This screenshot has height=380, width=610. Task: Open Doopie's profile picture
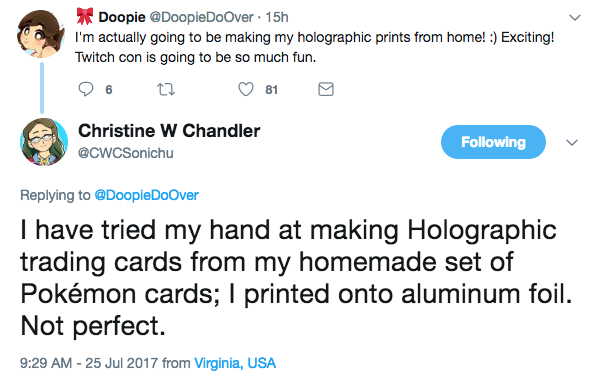pyautogui.click(x=41, y=34)
